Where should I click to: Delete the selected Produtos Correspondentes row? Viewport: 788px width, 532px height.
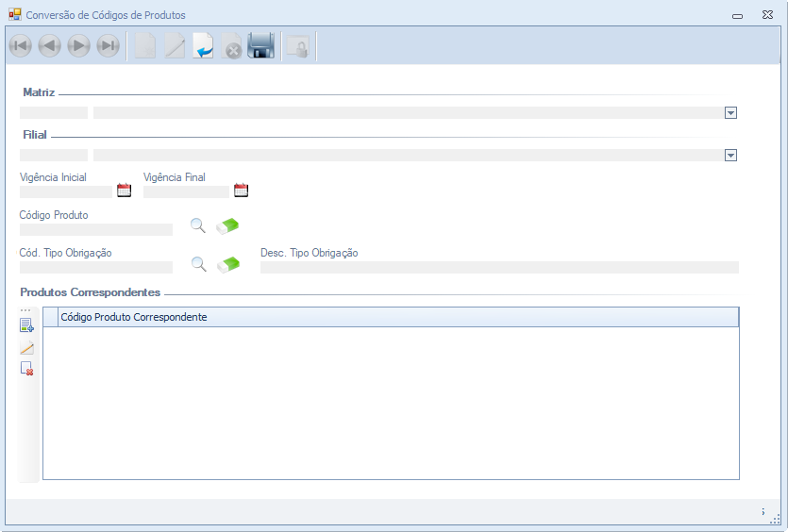click(x=26, y=369)
